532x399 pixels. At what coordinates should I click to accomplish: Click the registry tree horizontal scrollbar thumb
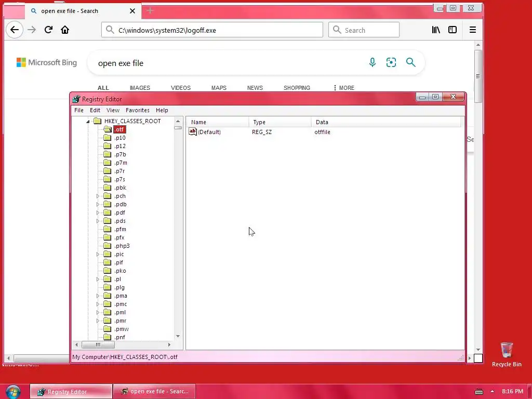pyautogui.click(x=98, y=345)
